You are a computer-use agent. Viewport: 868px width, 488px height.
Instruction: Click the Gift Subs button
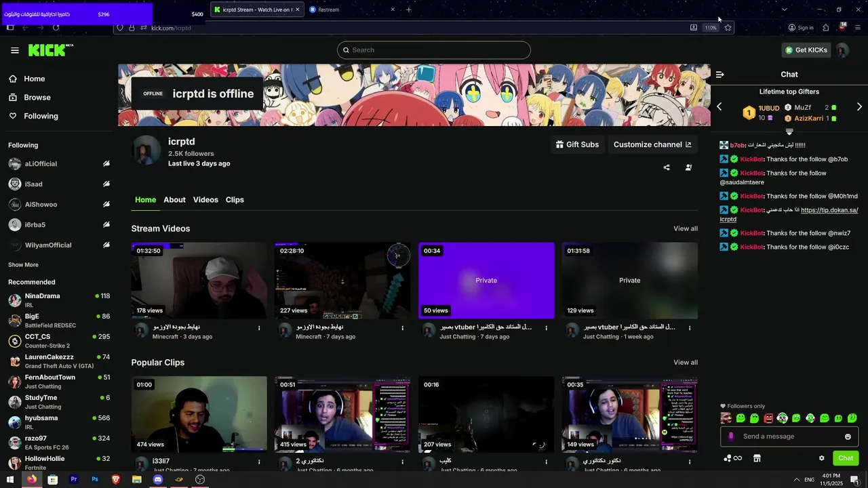pyautogui.click(x=577, y=144)
